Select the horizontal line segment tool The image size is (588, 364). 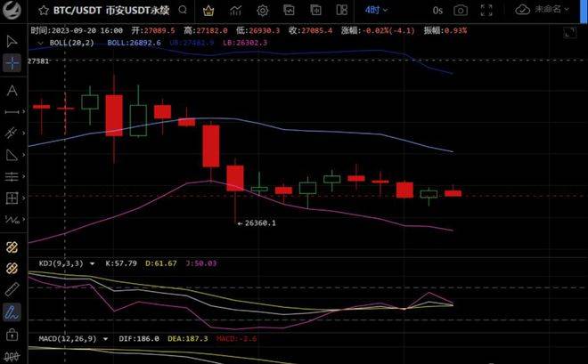pos(12,111)
